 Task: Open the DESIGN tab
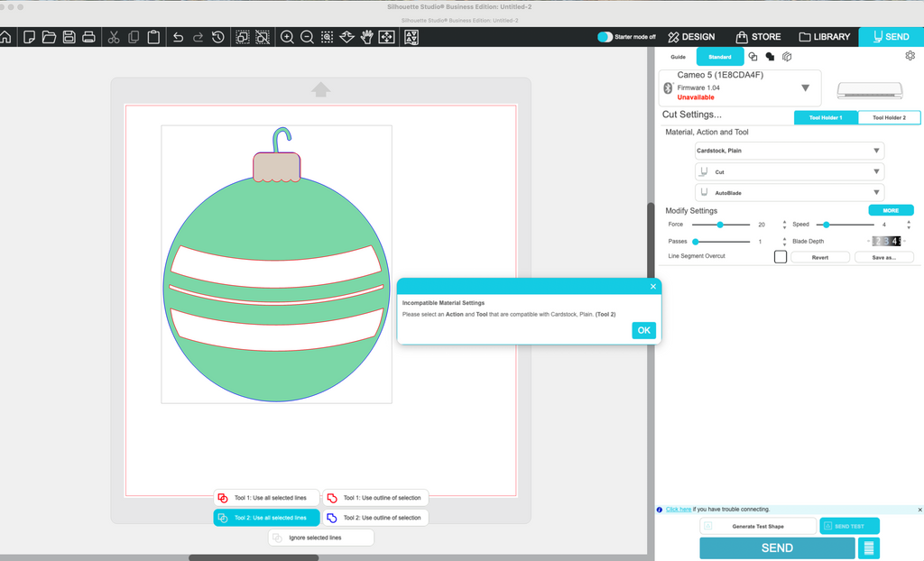tap(691, 37)
